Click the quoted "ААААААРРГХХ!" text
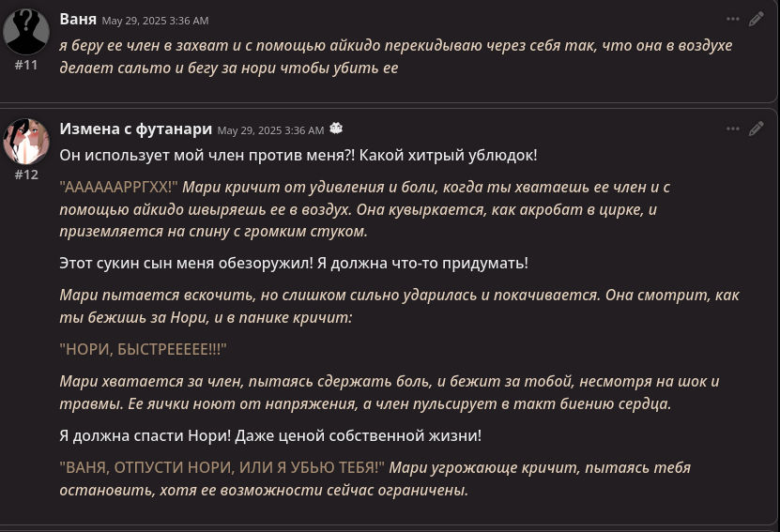780x532 pixels. point(119,187)
